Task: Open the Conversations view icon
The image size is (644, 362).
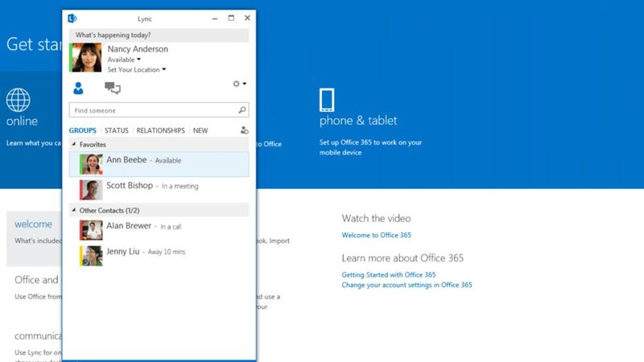Action: [x=112, y=88]
